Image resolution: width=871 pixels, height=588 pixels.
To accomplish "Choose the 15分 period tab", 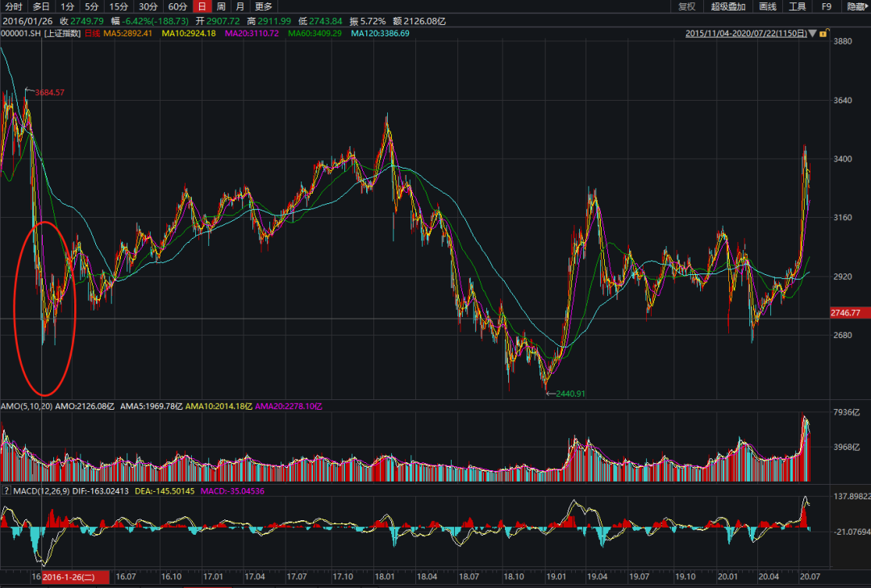I will click(x=119, y=6).
